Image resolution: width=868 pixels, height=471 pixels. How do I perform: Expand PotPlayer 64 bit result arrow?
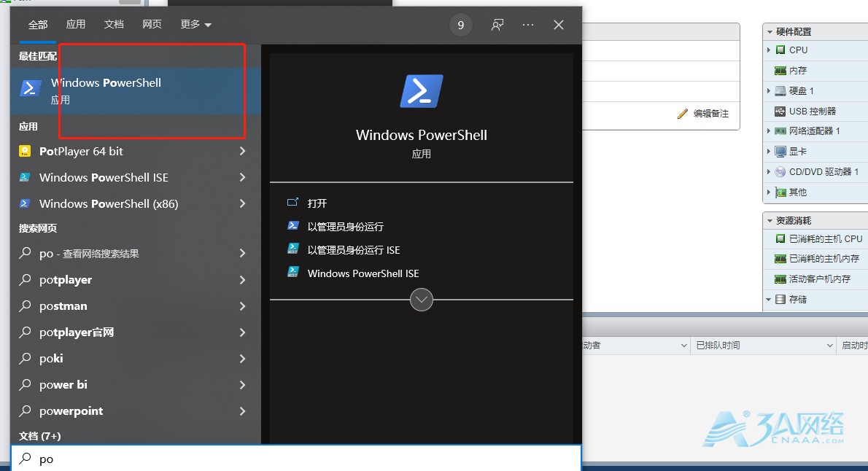[x=242, y=151]
